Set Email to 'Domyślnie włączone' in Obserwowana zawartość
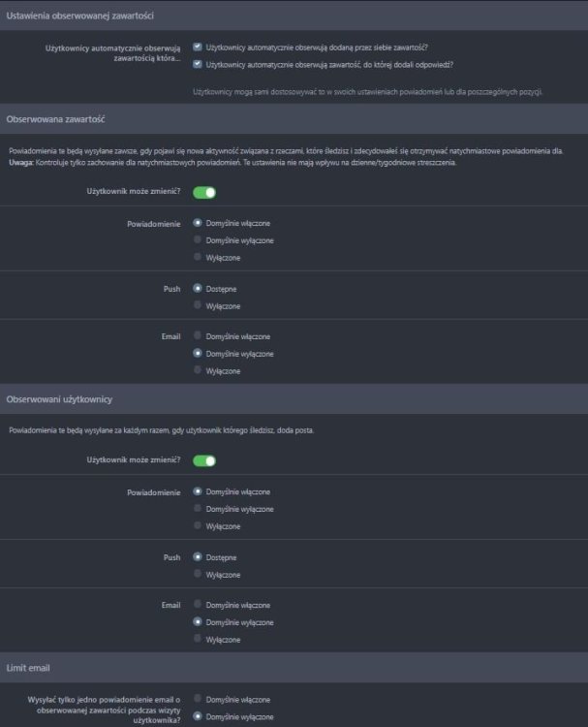The image size is (588, 727). click(198, 336)
